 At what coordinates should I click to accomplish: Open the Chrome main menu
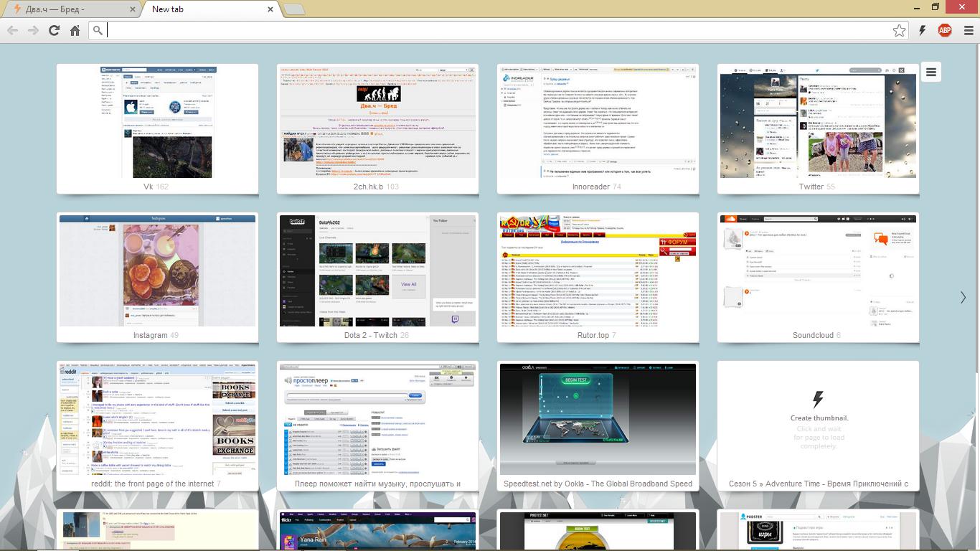click(x=969, y=30)
